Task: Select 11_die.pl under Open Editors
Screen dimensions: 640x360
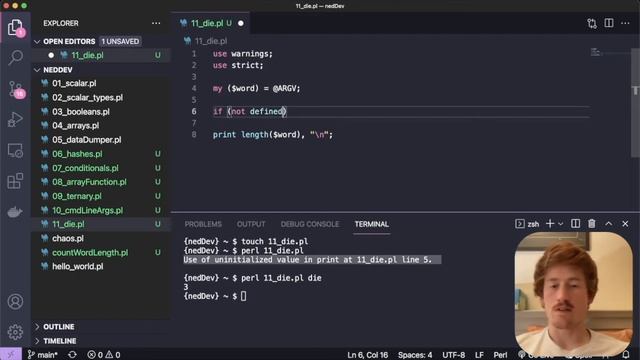Action: tap(101, 55)
